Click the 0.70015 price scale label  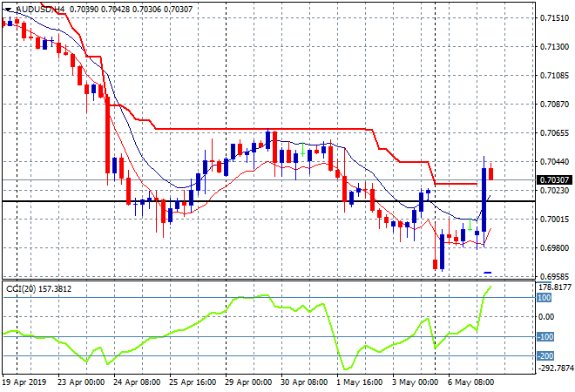pyautogui.click(x=554, y=220)
